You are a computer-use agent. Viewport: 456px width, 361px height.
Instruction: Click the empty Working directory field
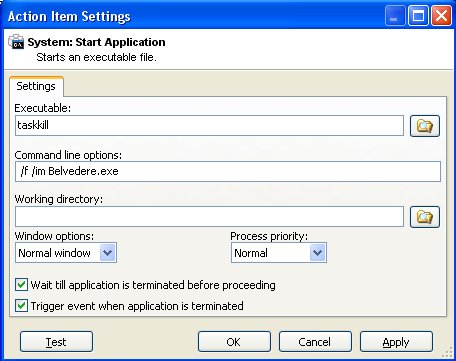point(209,217)
